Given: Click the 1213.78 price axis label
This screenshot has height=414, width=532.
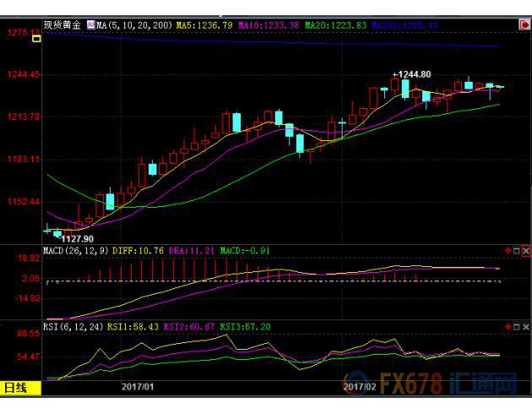Looking at the screenshot, I should click(24, 117).
